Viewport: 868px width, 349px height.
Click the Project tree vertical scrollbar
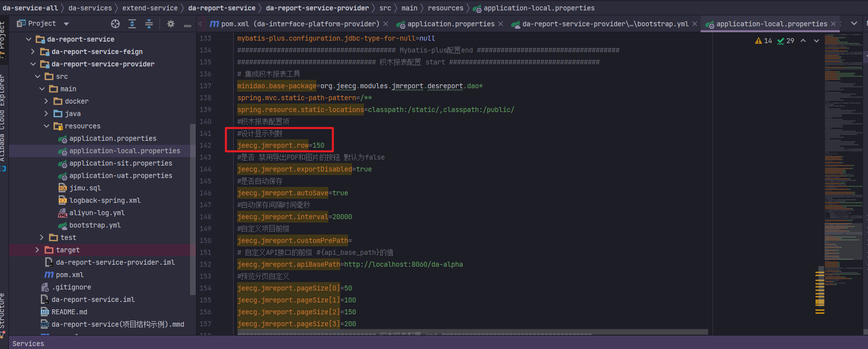tap(193, 208)
